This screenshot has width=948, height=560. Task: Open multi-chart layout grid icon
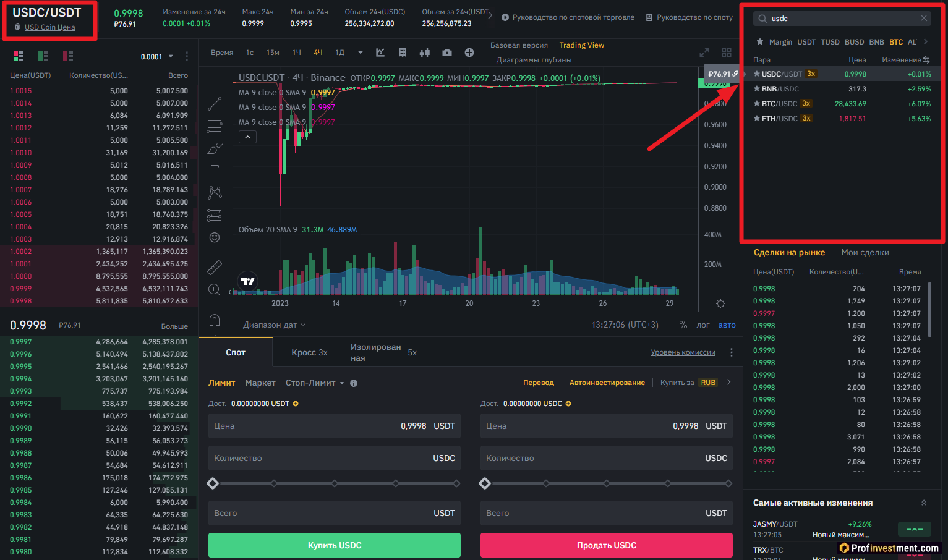(727, 53)
